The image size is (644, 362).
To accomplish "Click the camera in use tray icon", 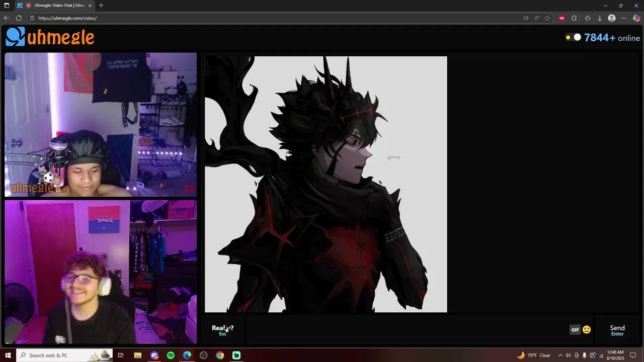I will coord(576,355).
